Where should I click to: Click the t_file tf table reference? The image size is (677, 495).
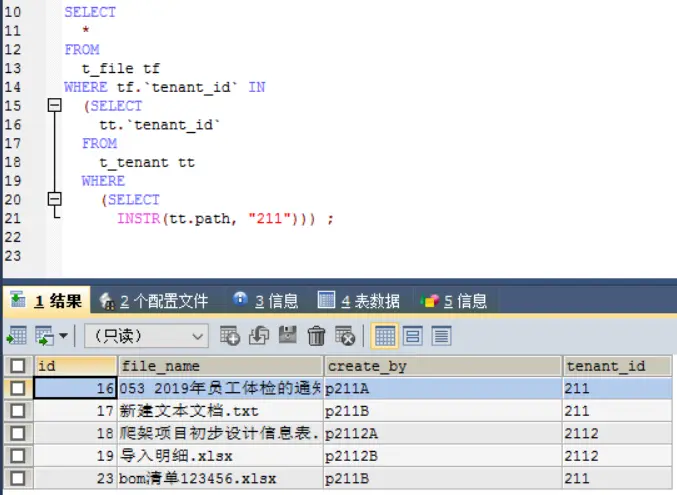[x=121, y=68]
